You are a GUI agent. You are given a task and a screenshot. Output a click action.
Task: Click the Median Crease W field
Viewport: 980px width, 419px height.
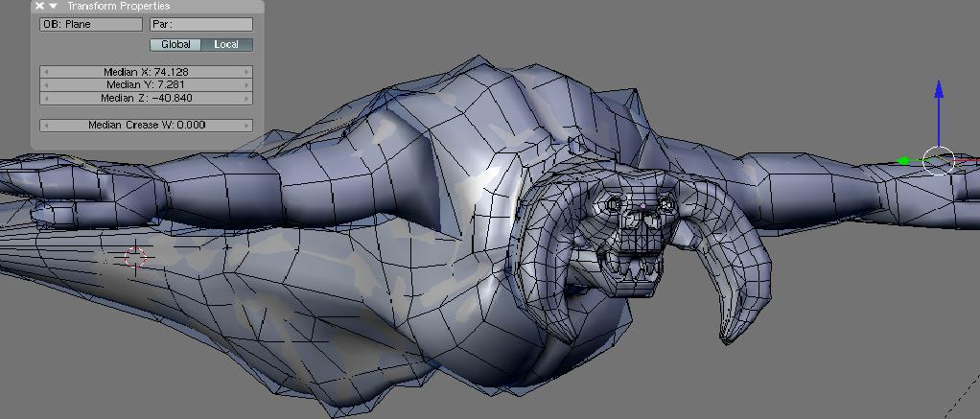point(147,125)
